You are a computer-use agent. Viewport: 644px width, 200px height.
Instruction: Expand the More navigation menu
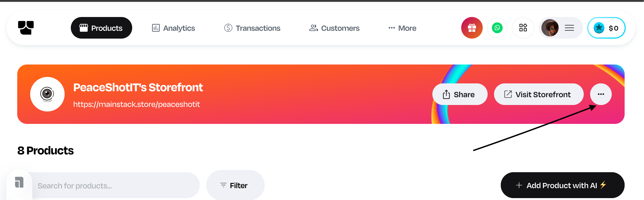[402, 28]
